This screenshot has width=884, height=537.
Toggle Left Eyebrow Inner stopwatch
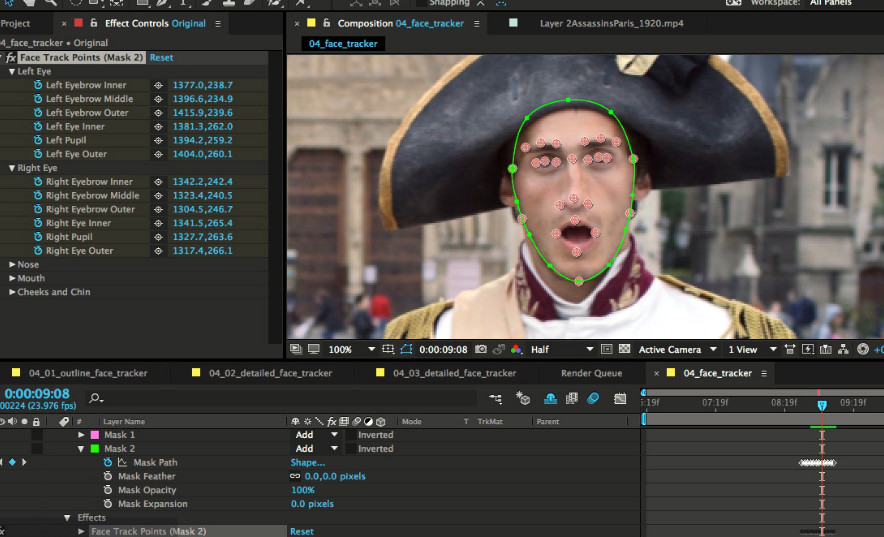click(38, 85)
